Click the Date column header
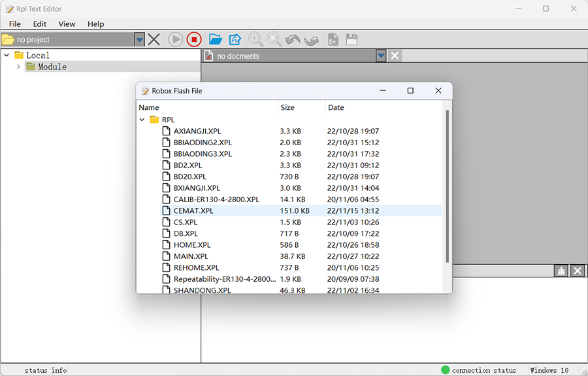The width and height of the screenshot is (588, 376). tap(336, 107)
